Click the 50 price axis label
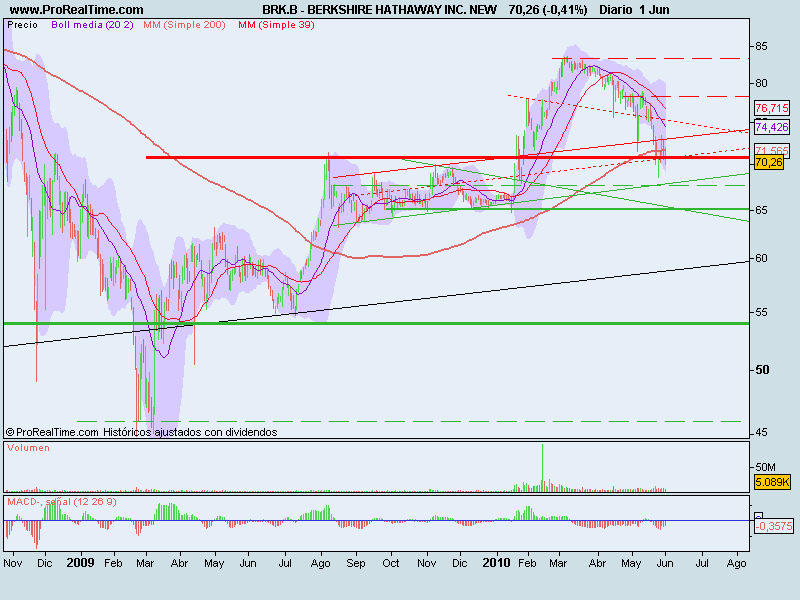Screen dimensions: 800x600 [x=762, y=370]
